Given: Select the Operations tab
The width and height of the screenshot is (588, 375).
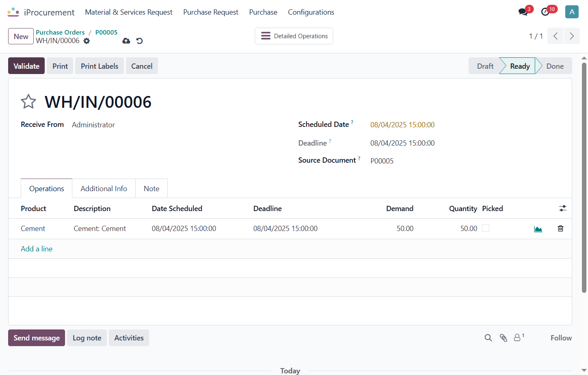Looking at the screenshot, I should [47, 188].
